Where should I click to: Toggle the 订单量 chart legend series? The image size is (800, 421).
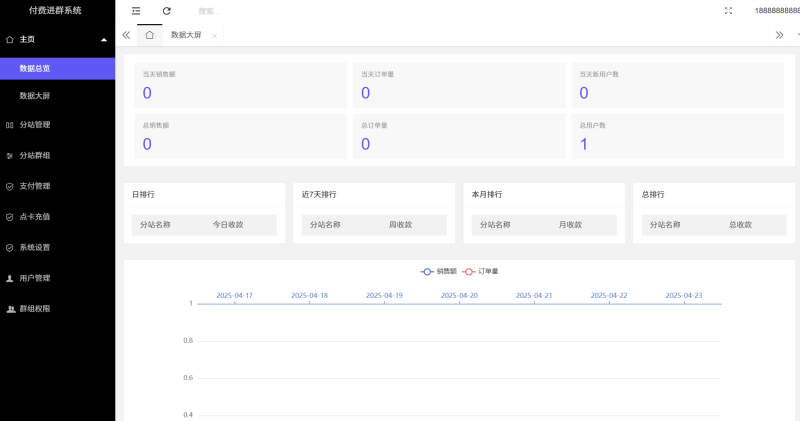(481, 271)
